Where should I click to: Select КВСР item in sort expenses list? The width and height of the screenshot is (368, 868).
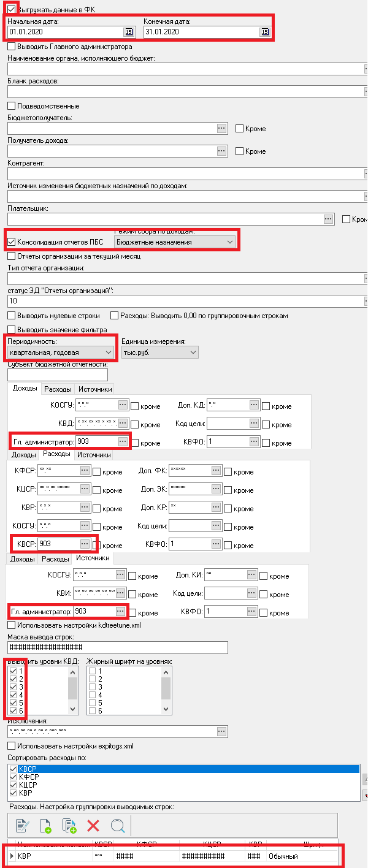[183, 769]
